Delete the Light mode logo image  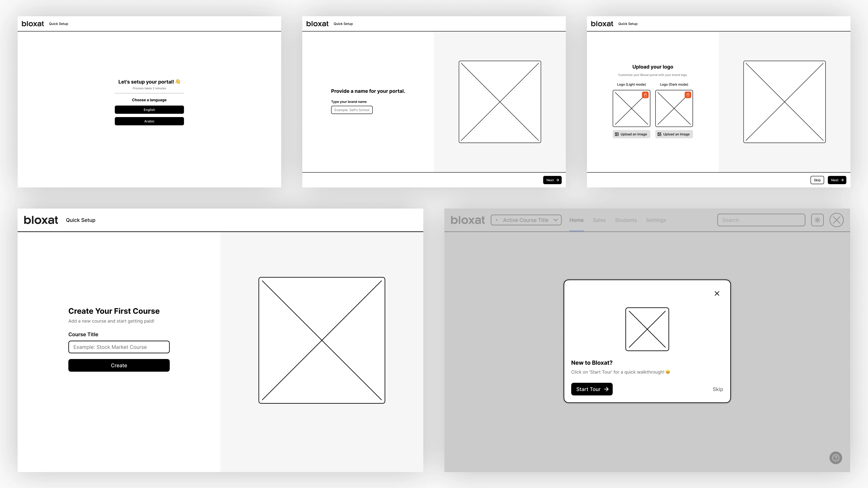pyautogui.click(x=645, y=95)
